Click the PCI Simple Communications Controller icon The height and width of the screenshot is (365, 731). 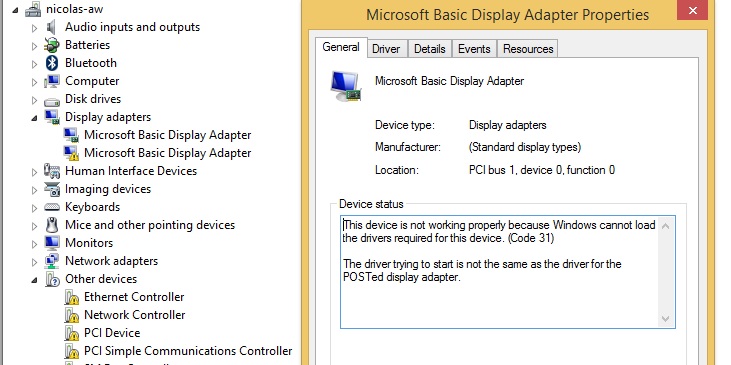pos(71,351)
